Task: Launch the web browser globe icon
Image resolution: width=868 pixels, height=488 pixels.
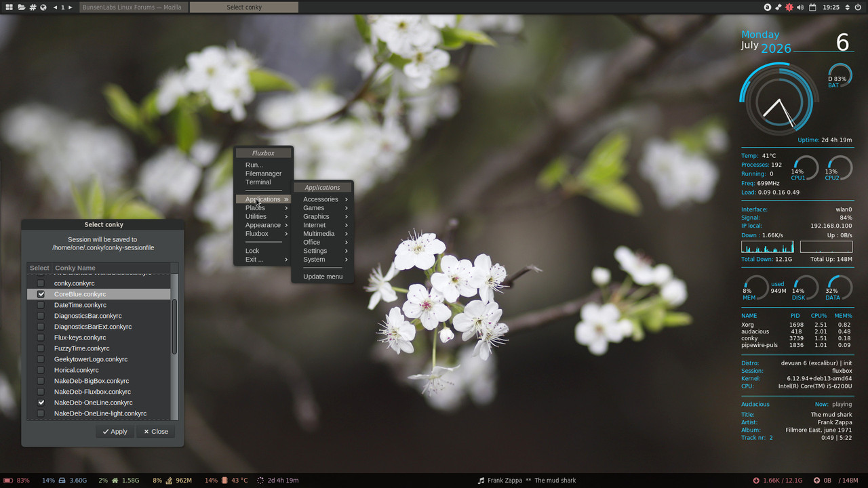Action: pos(43,7)
